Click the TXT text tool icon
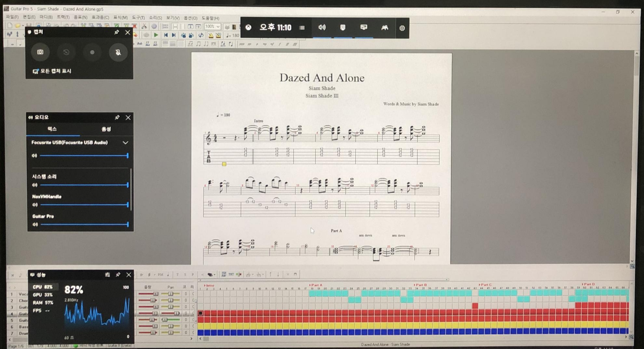Screen dimensions: 644x349 (x=231, y=274)
